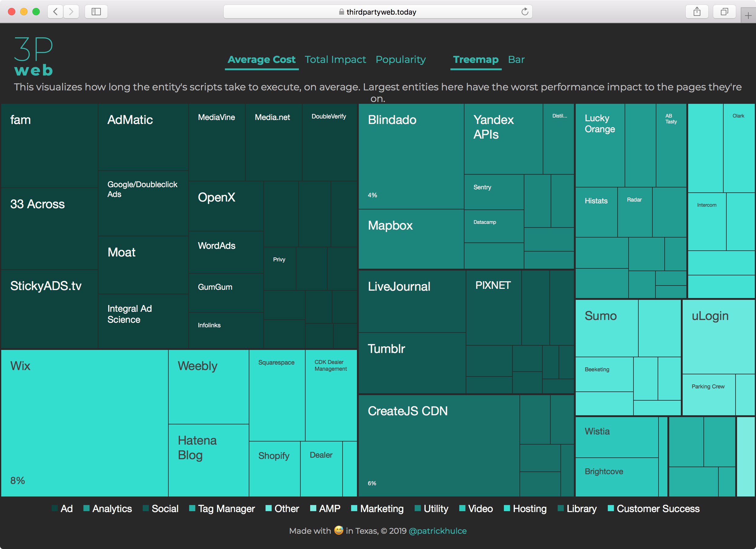Viewport: 756px width, 549px height.
Task: Select the Mapbox treemap cell
Action: 411,239
